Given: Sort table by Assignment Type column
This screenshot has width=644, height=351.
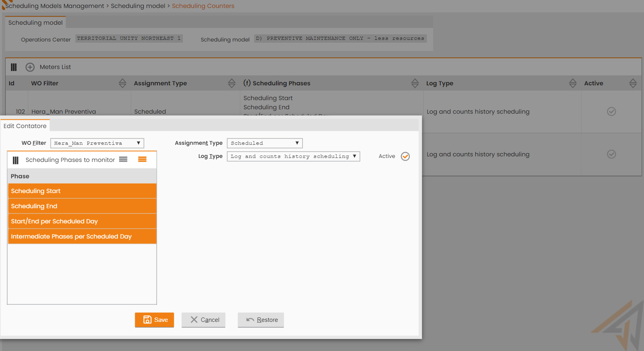Looking at the screenshot, I should [x=232, y=83].
